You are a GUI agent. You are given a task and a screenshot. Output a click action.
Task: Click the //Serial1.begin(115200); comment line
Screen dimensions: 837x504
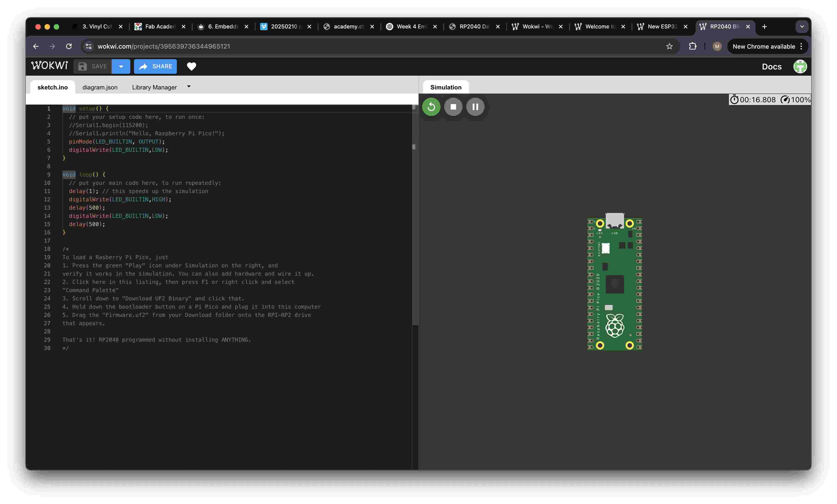coord(108,125)
